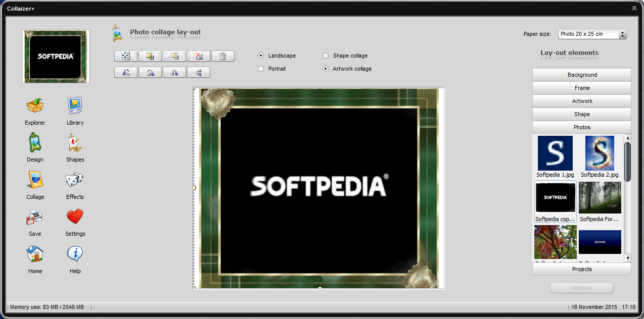Close the Collaizer+ window
The height and width of the screenshot is (319, 644).
pyautogui.click(x=634, y=8)
